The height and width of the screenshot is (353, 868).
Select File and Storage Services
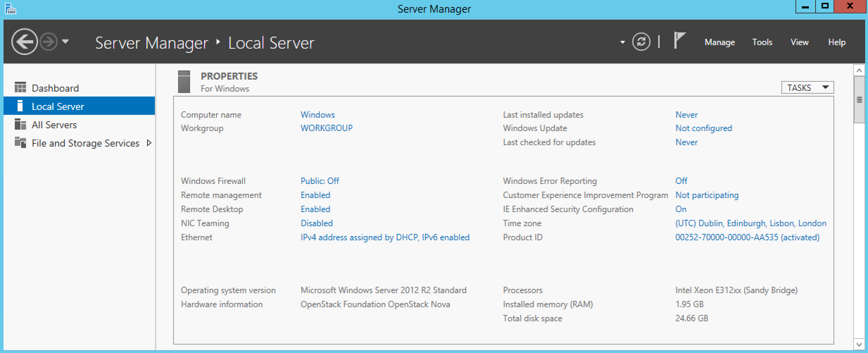click(x=79, y=143)
